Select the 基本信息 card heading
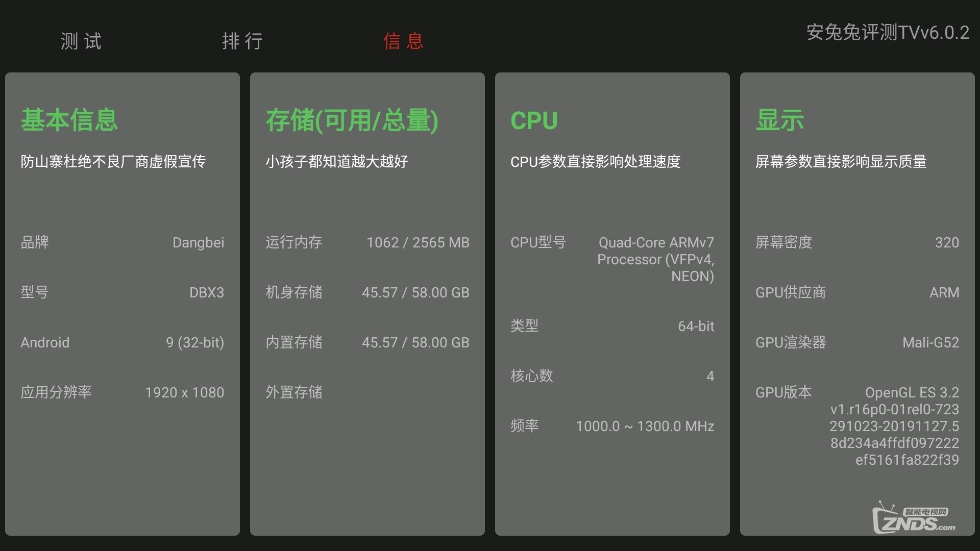Image resolution: width=980 pixels, height=551 pixels. tap(69, 120)
